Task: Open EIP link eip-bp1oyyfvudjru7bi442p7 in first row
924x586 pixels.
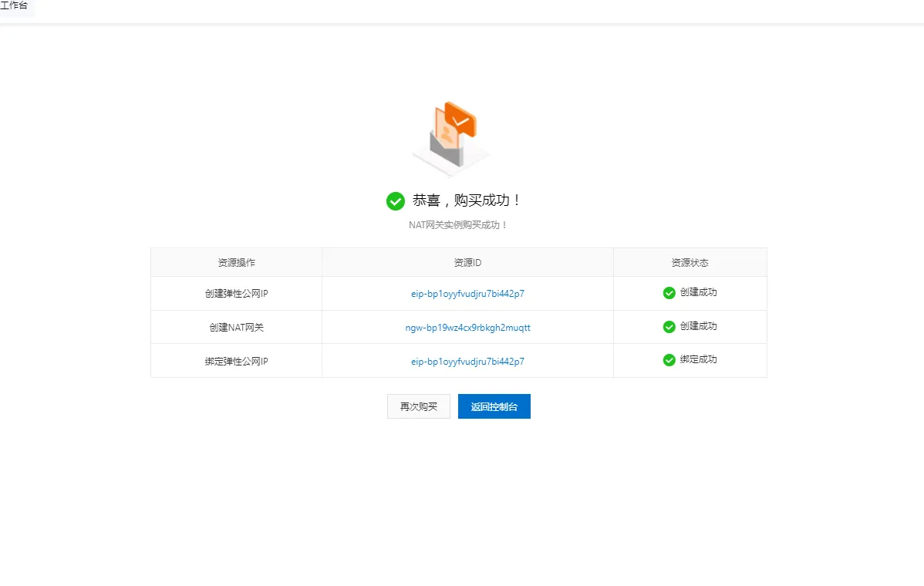Action: pos(467,294)
